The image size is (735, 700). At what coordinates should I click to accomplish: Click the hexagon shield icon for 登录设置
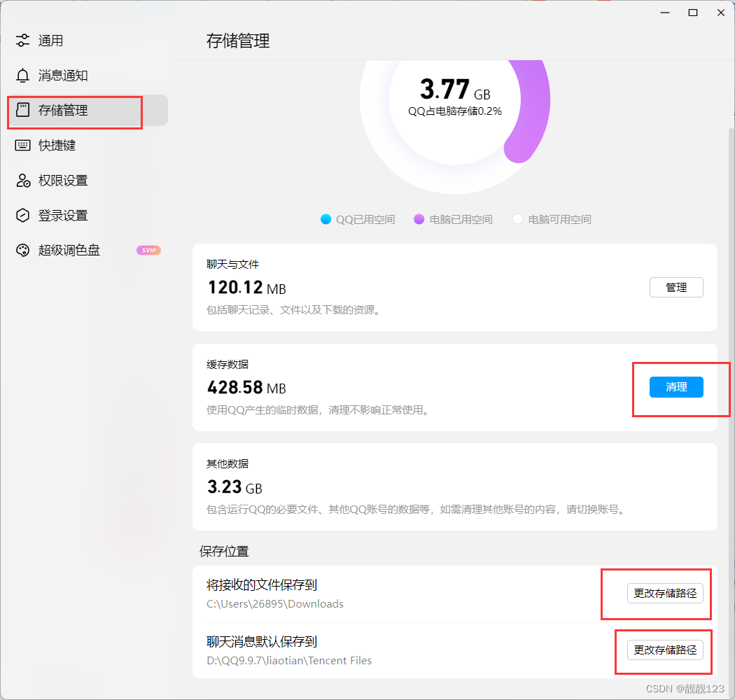click(22, 215)
